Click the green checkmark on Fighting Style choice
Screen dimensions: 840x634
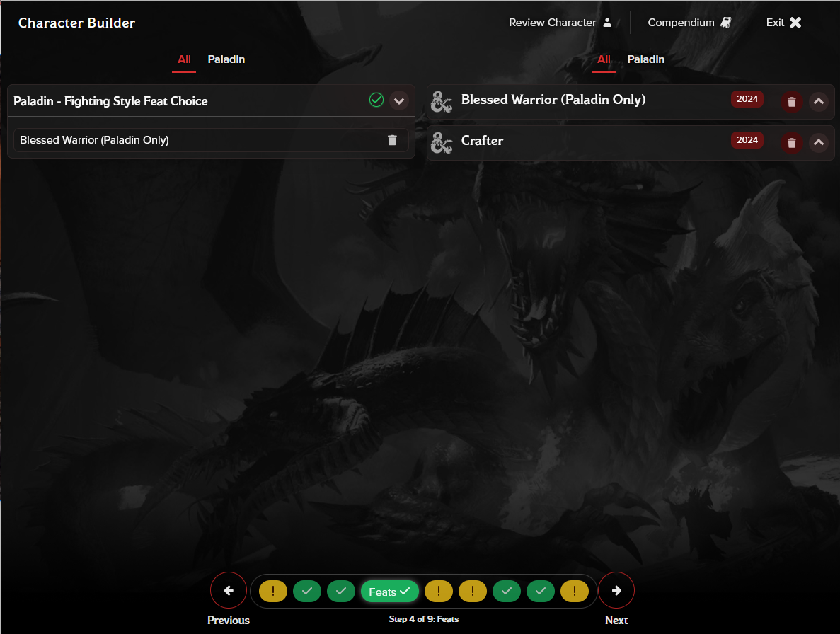click(376, 100)
